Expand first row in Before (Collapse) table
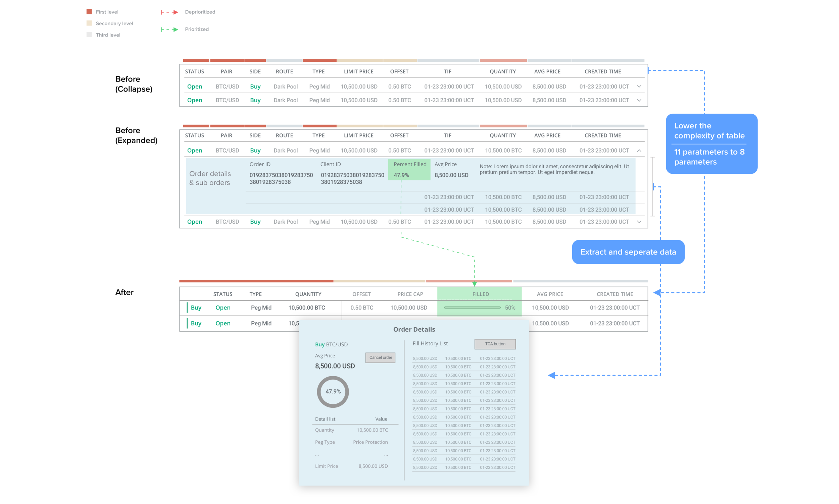The height and width of the screenshot is (504, 839). pyautogui.click(x=639, y=86)
